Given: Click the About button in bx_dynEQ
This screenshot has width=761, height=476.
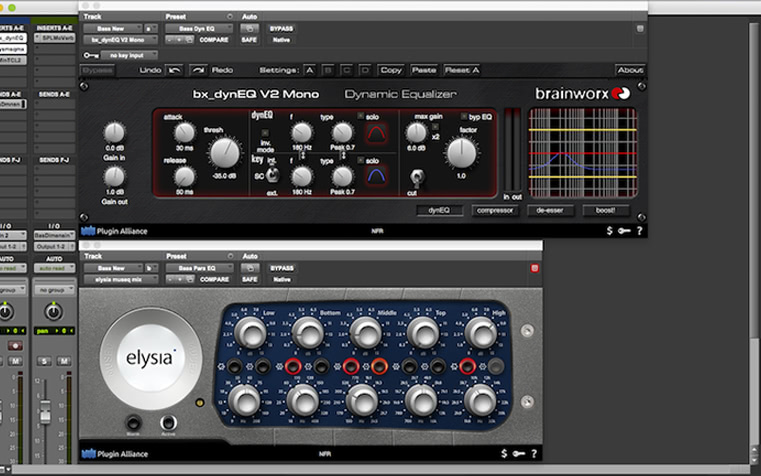Looking at the screenshot, I should pos(630,70).
